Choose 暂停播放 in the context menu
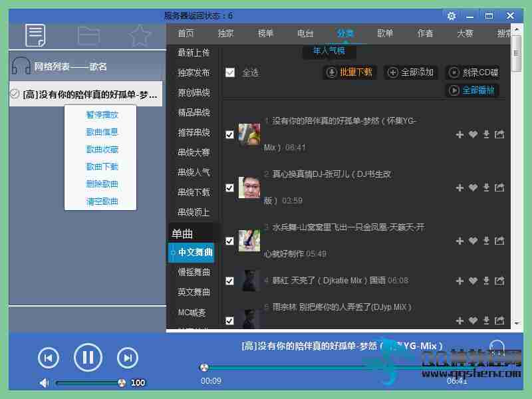This screenshot has height=399, width=532. [102, 114]
